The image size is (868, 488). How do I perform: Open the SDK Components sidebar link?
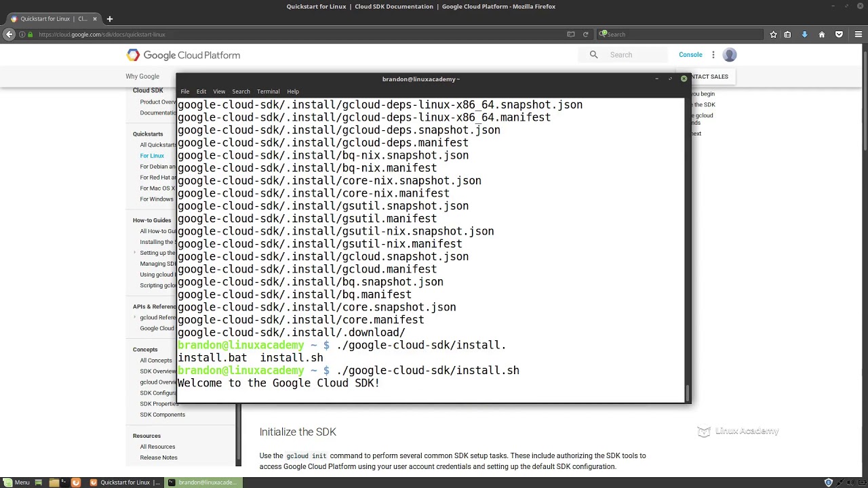coord(162,415)
